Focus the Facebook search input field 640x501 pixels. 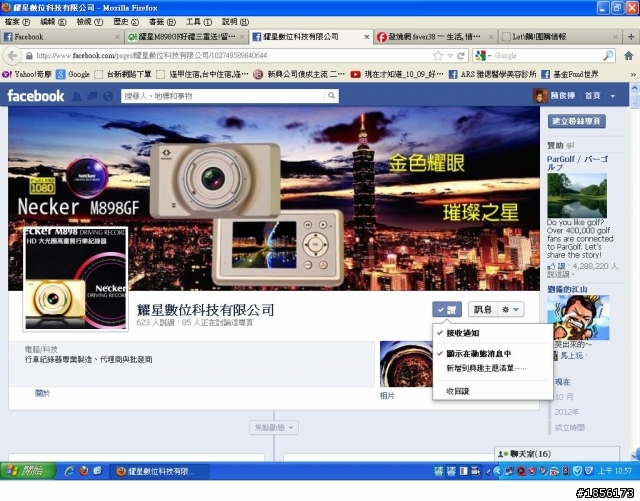223,96
